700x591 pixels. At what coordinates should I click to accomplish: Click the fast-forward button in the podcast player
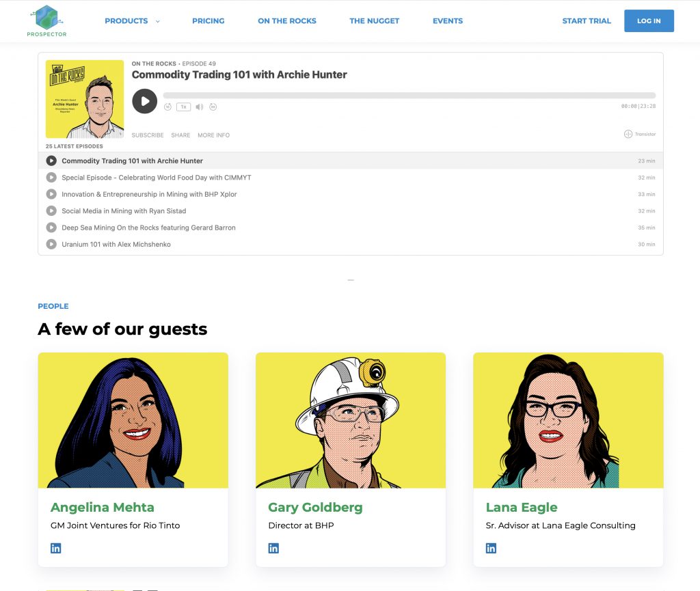click(x=213, y=107)
